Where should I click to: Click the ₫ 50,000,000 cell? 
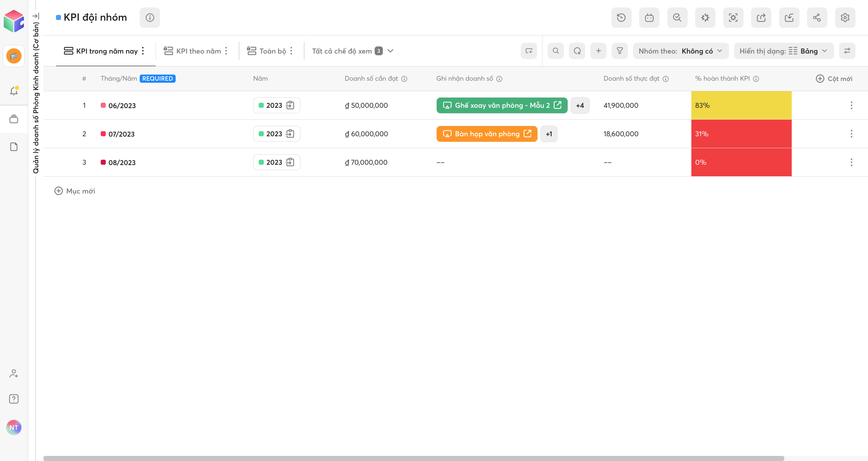[366, 105]
